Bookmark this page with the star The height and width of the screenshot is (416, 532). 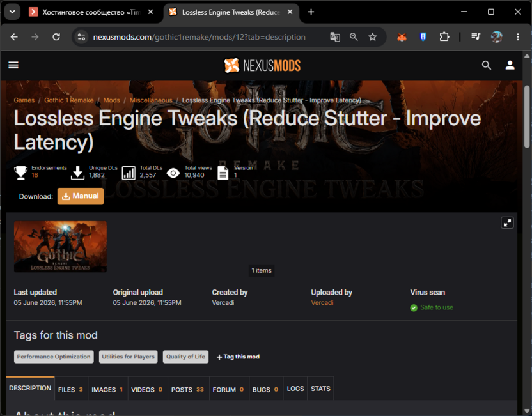373,37
